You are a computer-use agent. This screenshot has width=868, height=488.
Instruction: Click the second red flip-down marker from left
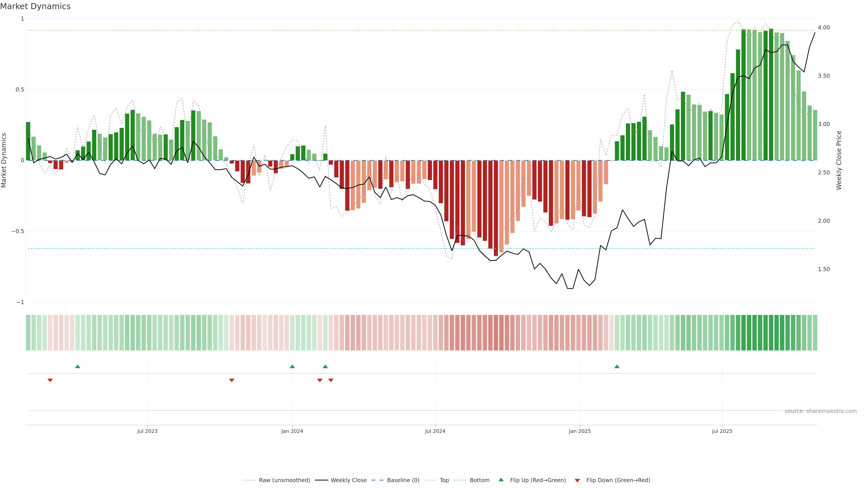(231, 380)
